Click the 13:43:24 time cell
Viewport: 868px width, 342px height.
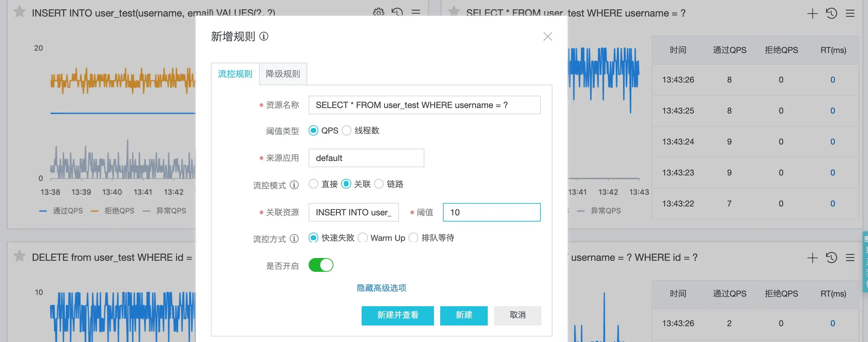[678, 142]
